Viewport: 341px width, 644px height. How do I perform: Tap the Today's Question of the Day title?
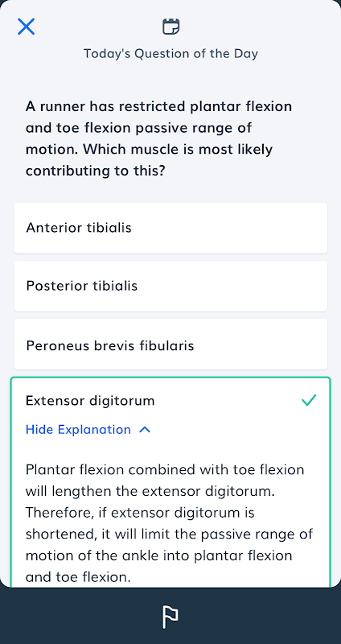point(170,54)
